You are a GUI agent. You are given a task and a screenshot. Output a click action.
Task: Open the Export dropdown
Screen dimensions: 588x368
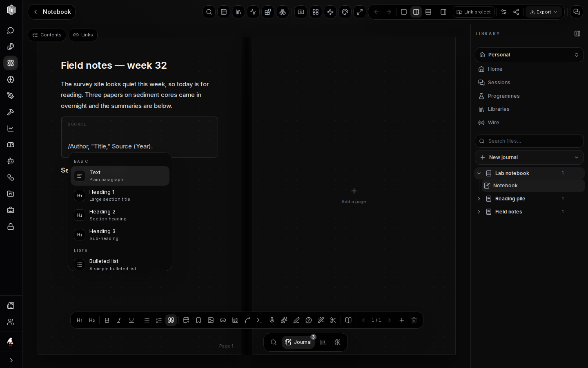coord(543,12)
